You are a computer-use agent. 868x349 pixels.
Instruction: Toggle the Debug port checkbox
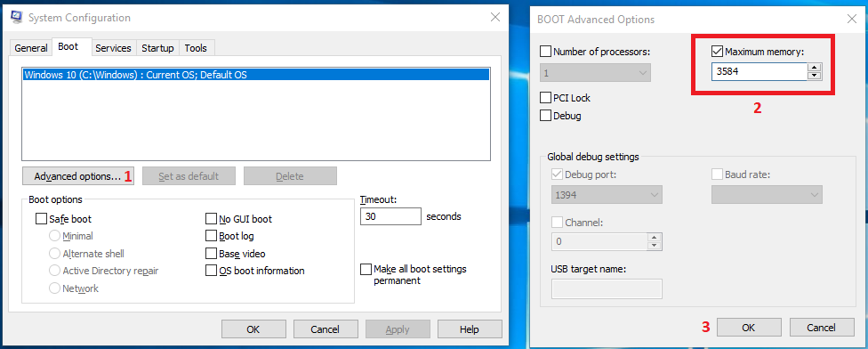click(x=558, y=175)
